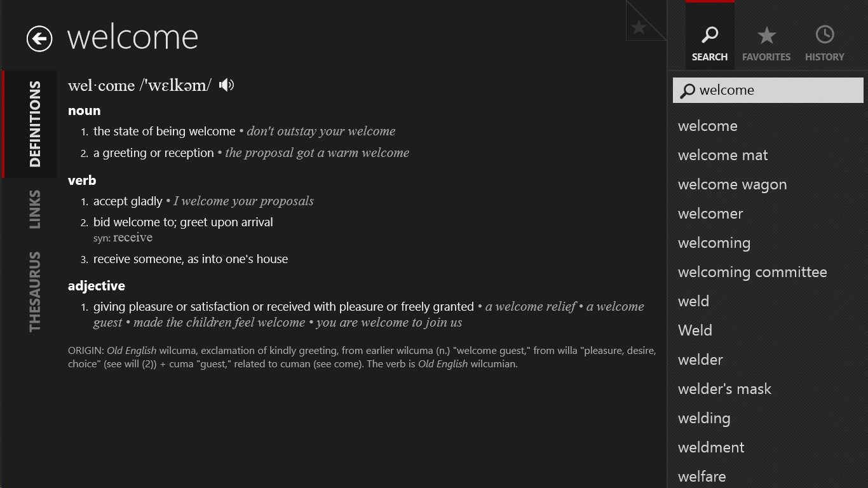Image resolution: width=868 pixels, height=488 pixels.
Task: Open the welcoming committee entry
Action: (752, 272)
